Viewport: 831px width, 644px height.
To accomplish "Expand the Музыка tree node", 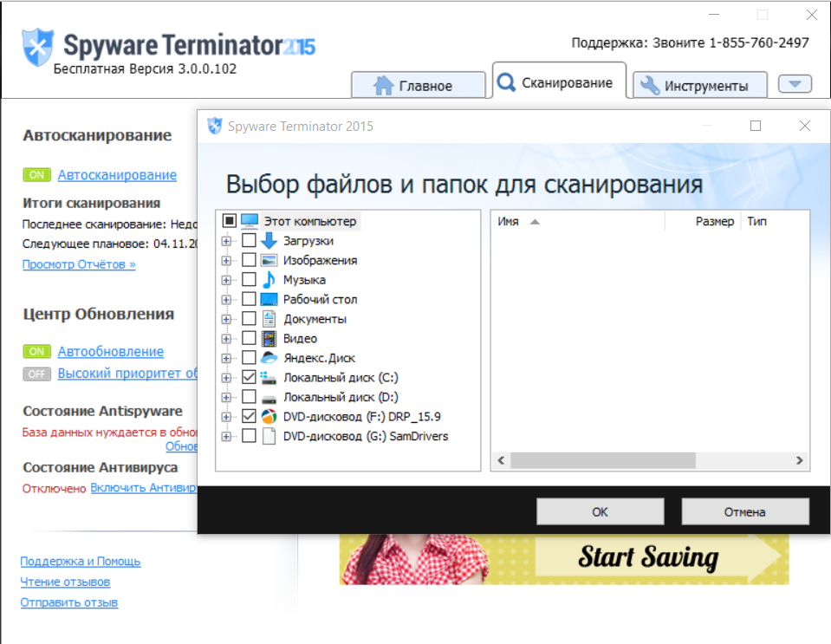I will [226, 280].
